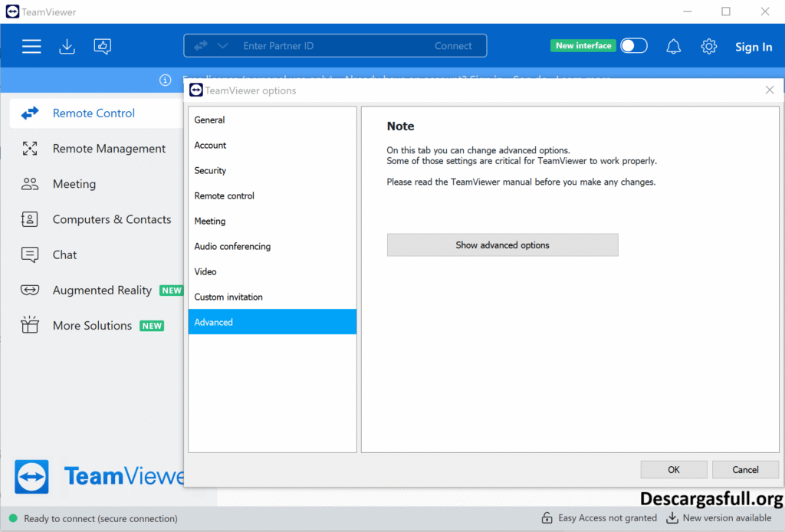Click the feedback thumbs-up toolbar icon

coord(102,46)
